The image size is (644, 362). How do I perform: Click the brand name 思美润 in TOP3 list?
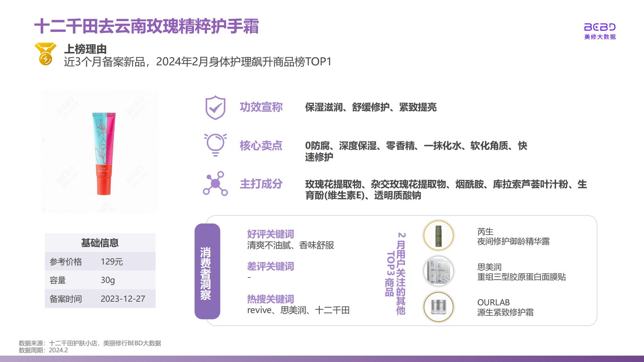coord(489,267)
